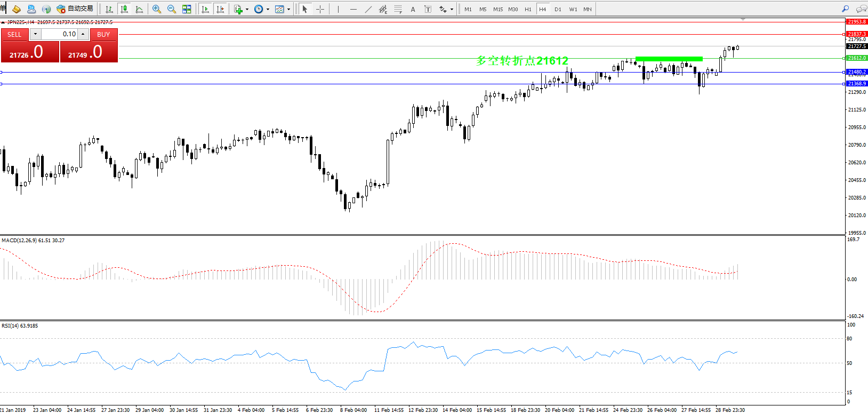Select the crosshair tool

[320, 9]
